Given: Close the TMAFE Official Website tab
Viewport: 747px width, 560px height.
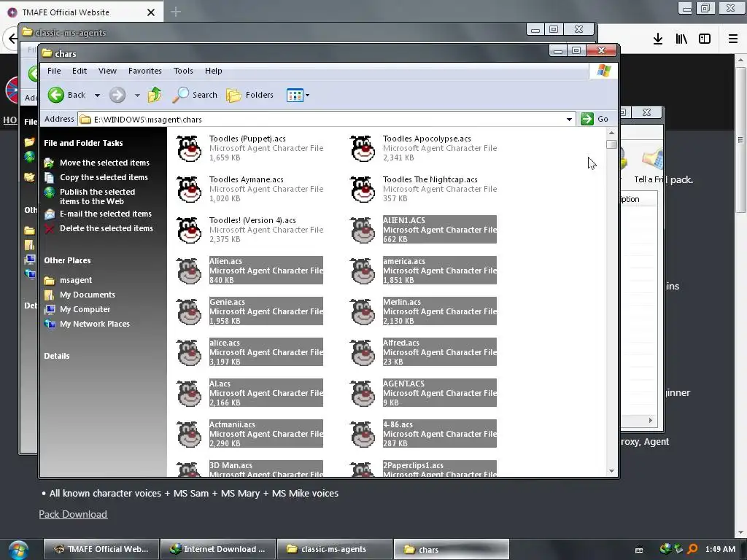Looking at the screenshot, I should 150,12.
